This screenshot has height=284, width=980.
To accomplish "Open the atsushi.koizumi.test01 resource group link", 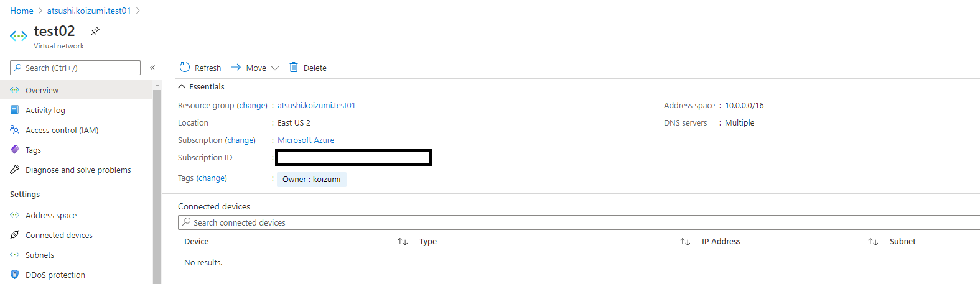I will [x=316, y=105].
